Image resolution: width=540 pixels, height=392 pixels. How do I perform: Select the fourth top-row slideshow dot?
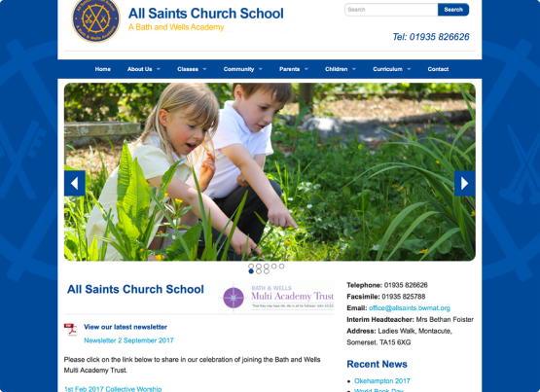tap(273, 267)
